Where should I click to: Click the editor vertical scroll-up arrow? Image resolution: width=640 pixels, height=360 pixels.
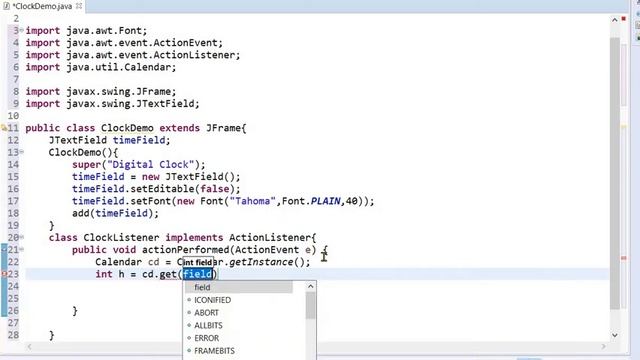tap(615, 20)
